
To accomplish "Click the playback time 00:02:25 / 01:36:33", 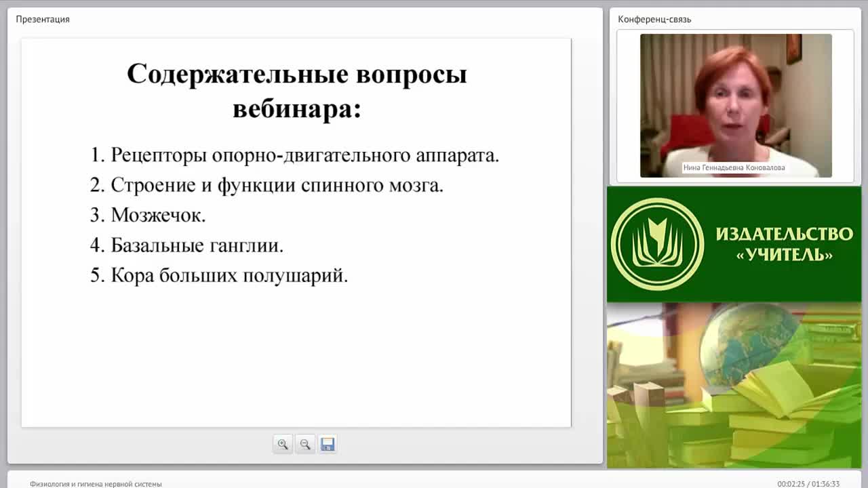I will point(808,484).
